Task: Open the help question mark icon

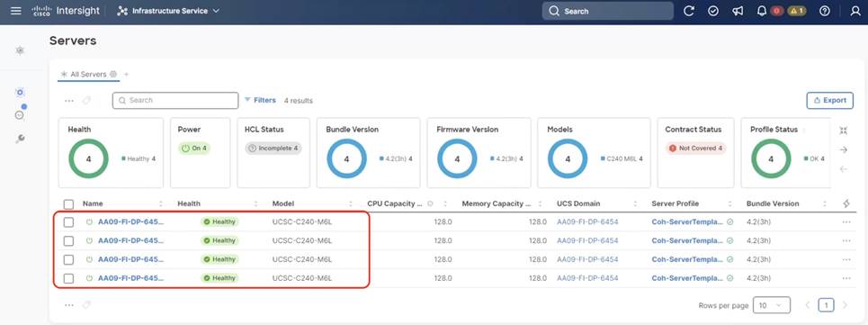Action: [x=825, y=11]
